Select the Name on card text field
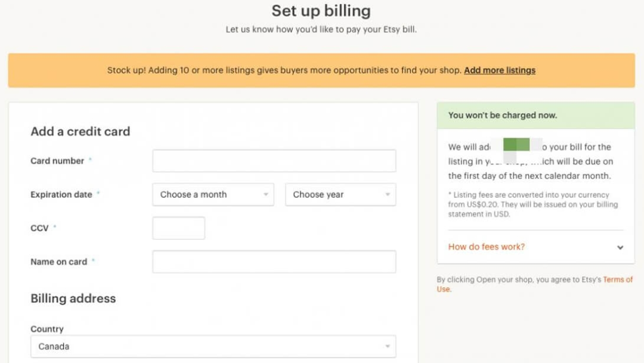Screen dimensions: 644x363 pos(274,262)
